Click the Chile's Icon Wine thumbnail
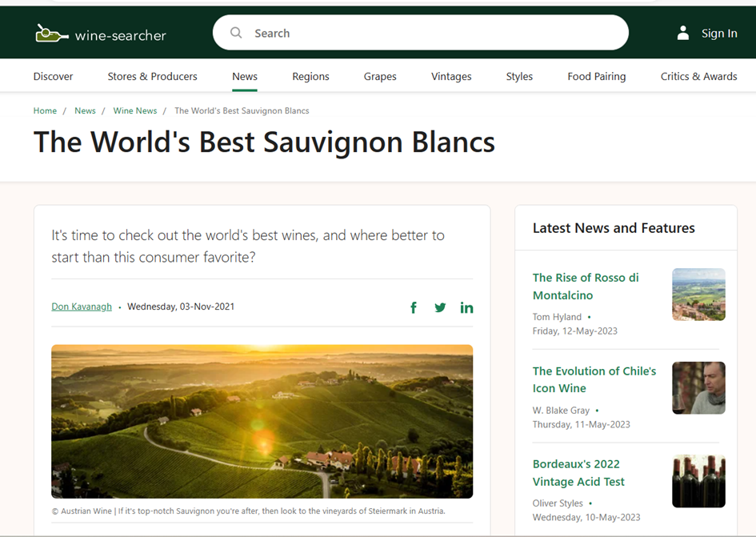Screen dimensions: 756x537 click(x=698, y=388)
